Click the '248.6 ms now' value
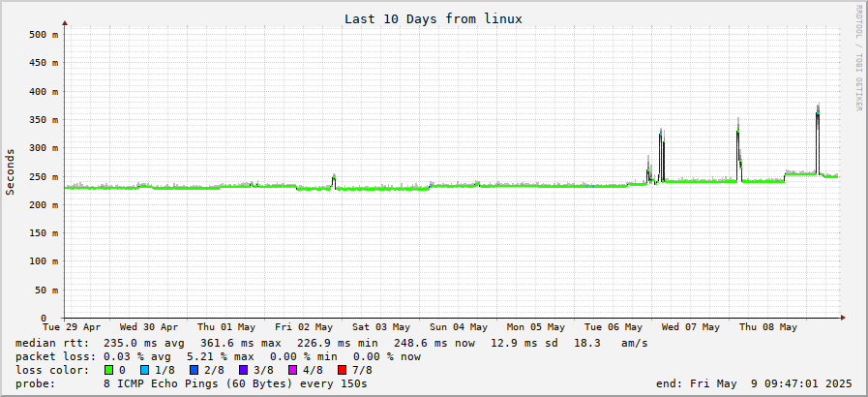Viewport: 868px width, 397px height. click(434, 344)
